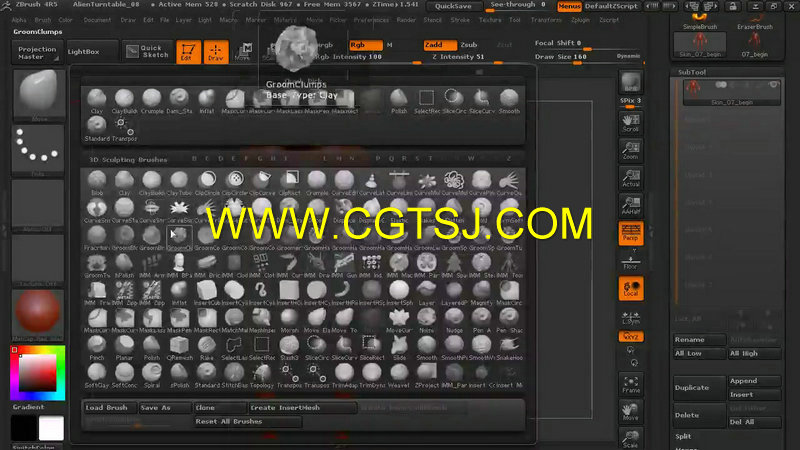Open the Brush menu

[43, 20]
